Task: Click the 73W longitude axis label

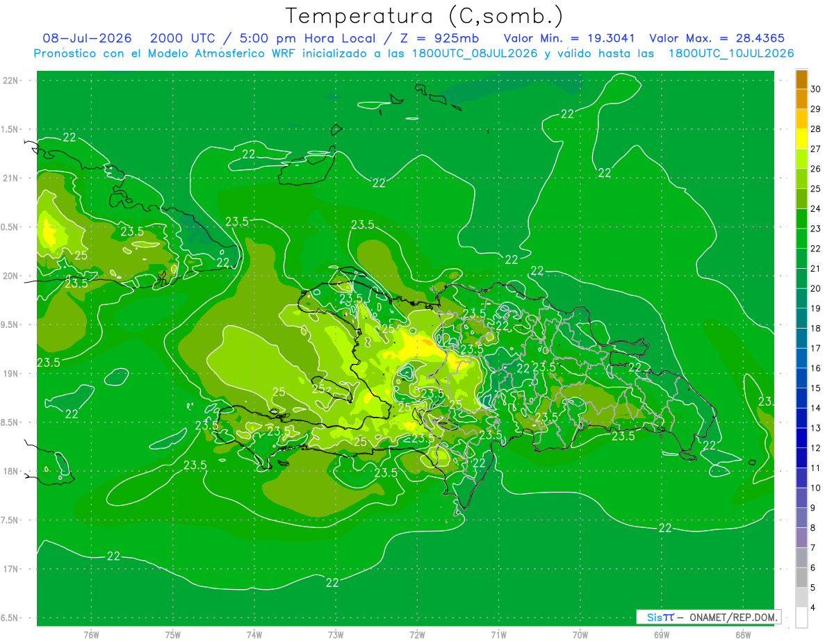Action: tap(336, 635)
